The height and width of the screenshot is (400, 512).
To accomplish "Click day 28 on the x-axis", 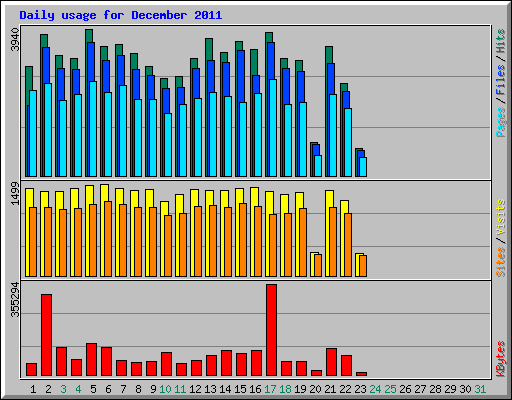I will pos(435,389).
